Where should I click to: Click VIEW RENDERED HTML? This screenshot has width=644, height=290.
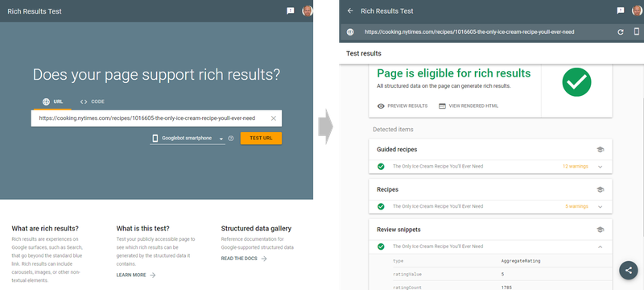click(x=469, y=106)
